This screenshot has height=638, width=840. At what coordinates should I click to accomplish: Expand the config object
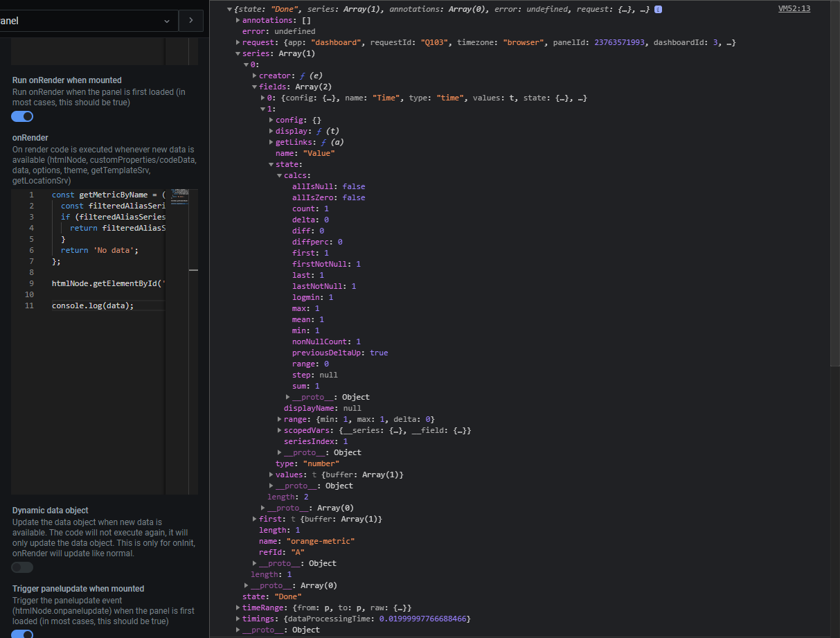click(271, 120)
